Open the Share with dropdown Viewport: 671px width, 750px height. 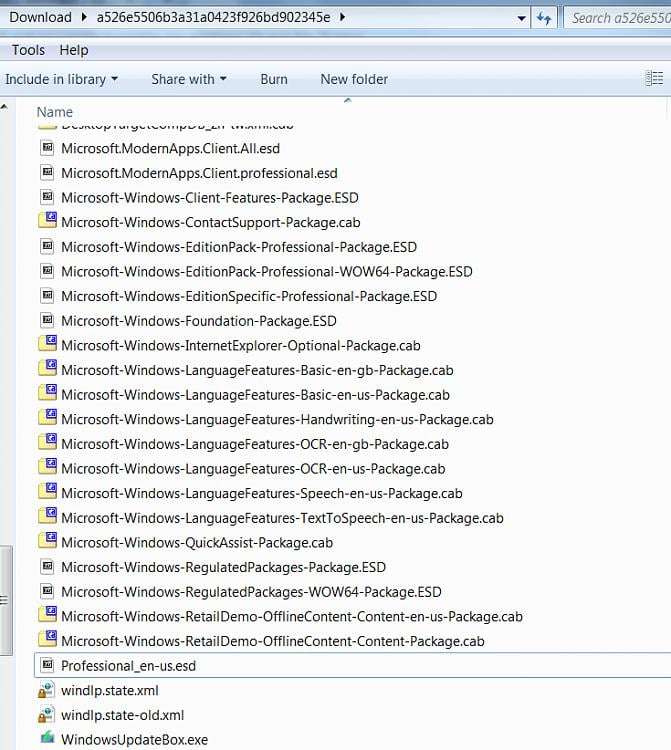189,79
